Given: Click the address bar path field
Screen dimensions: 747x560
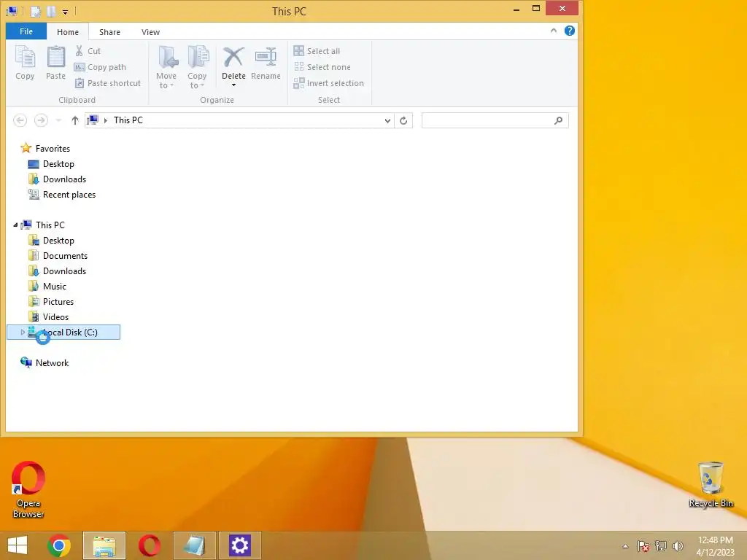Looking at the screenshot, I should (239, 120).
